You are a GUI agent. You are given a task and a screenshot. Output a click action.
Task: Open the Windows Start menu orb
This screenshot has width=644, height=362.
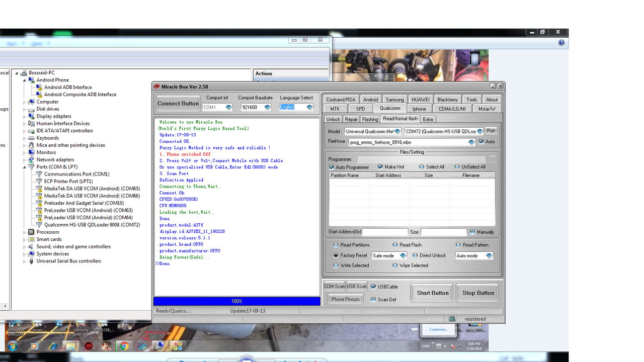tap(12, 346)
